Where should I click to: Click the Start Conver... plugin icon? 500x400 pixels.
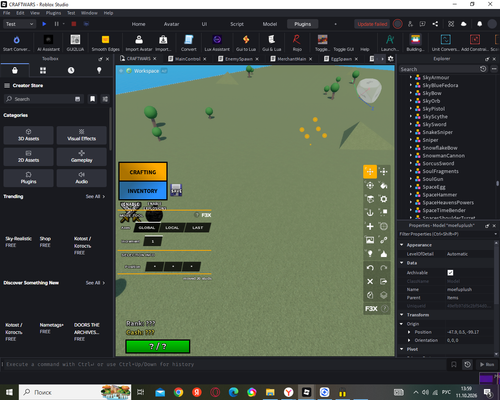pos(16,40)
